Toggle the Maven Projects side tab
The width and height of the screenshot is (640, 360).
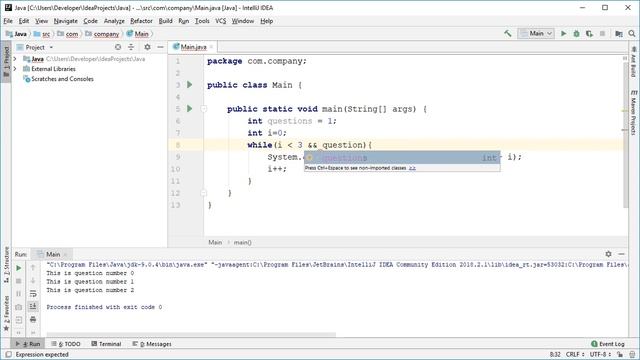633,113
